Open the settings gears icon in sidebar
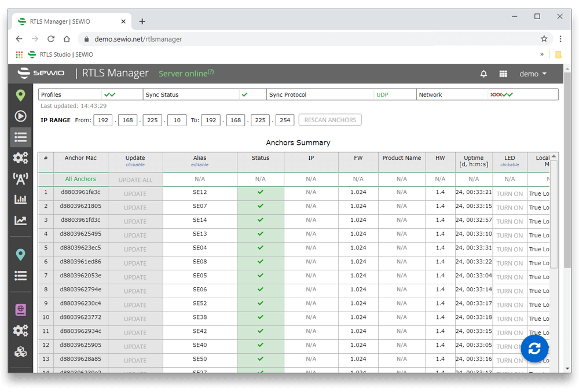 (x=20, y=157)
